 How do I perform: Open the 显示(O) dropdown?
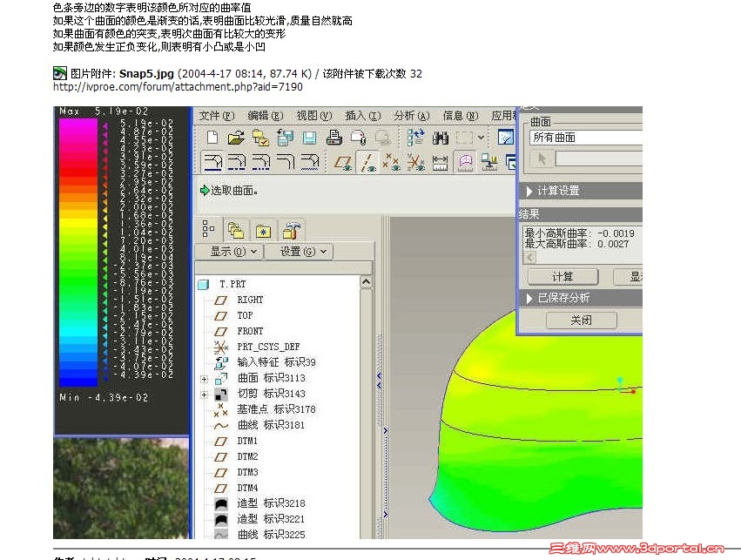[229, 252]
